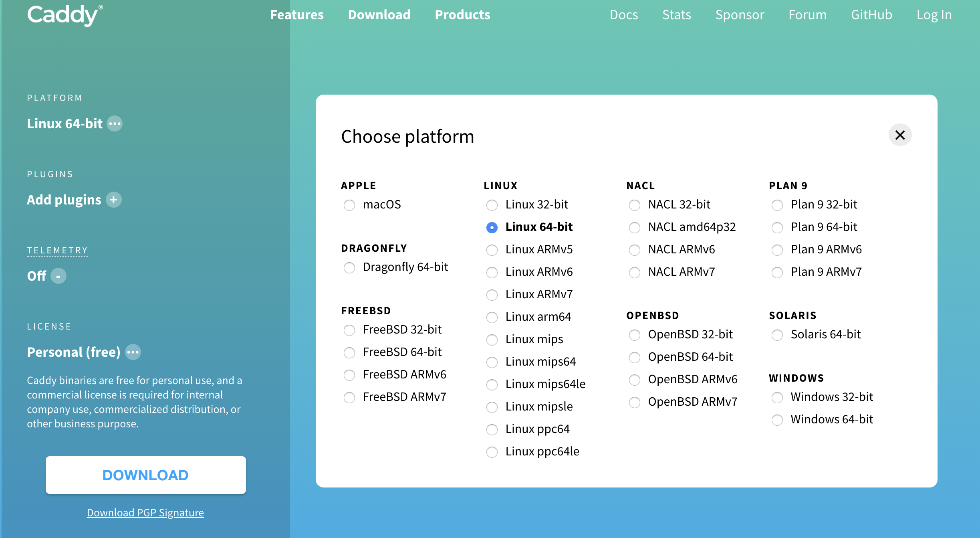Click the telemetry Off label
The width and height of the screenshot is (980, 538).
click(x=36, y=276)
